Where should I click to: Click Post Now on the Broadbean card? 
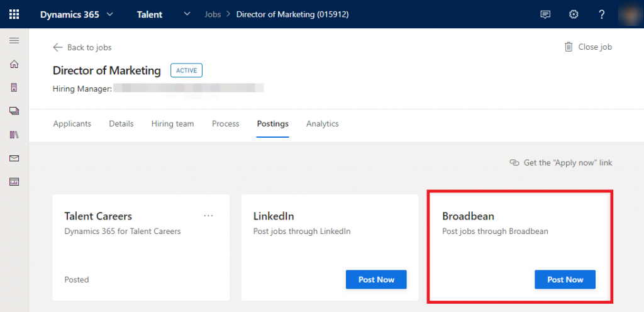pyautogui.click(x=565, y=279)
